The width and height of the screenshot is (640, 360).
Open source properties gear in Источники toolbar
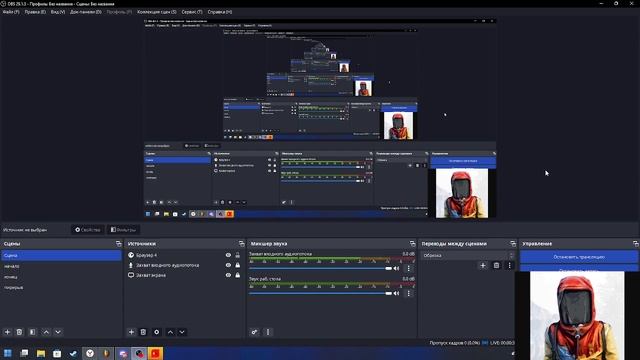(x=156, y=332)
